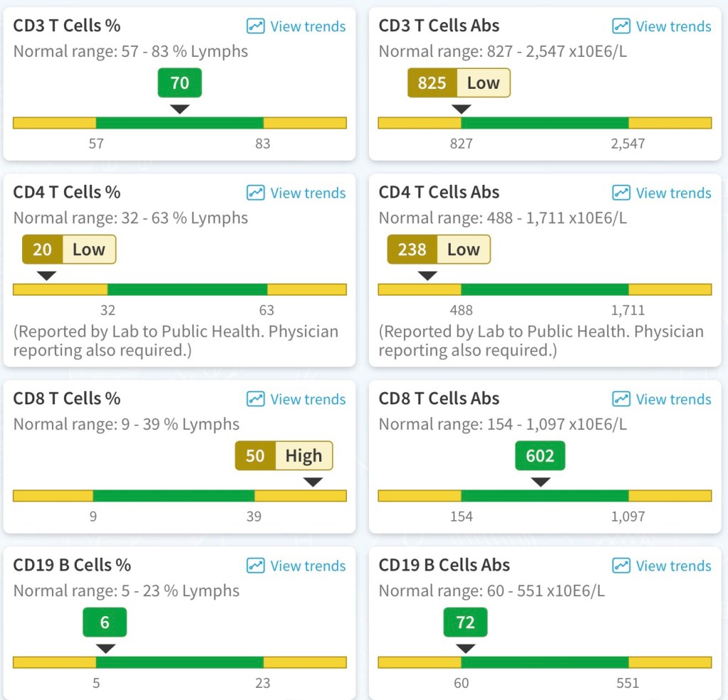Open View trends link for CD4 T Cells %
The height and width of the screenshot is (700, 728).
coord(308,193)
